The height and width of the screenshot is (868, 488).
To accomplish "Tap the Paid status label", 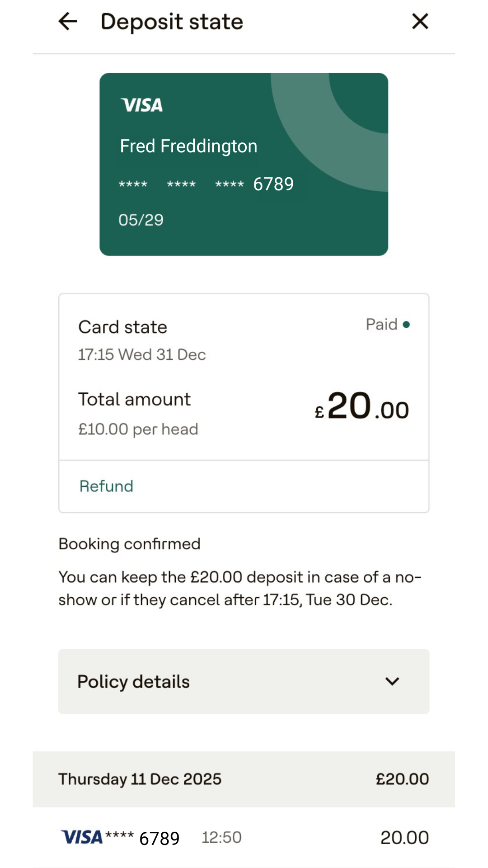I will point(381,325).
